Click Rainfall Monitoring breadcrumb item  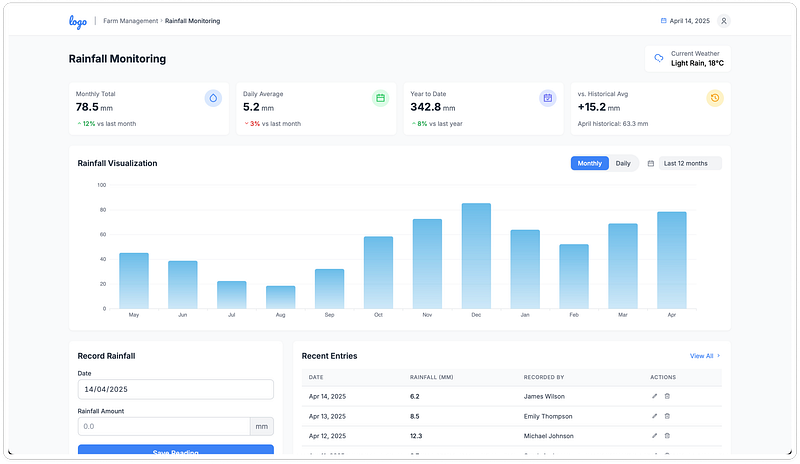pyautogui.click(x=192, y=21)
